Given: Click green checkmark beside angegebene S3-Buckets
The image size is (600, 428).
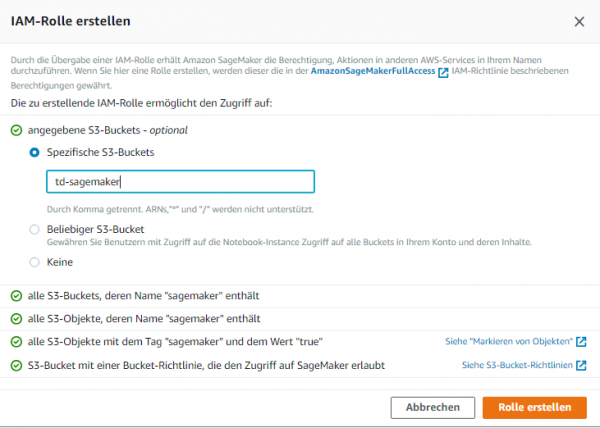Looking at the screenshot, I should pyautogui.click(x=16, y=130).
